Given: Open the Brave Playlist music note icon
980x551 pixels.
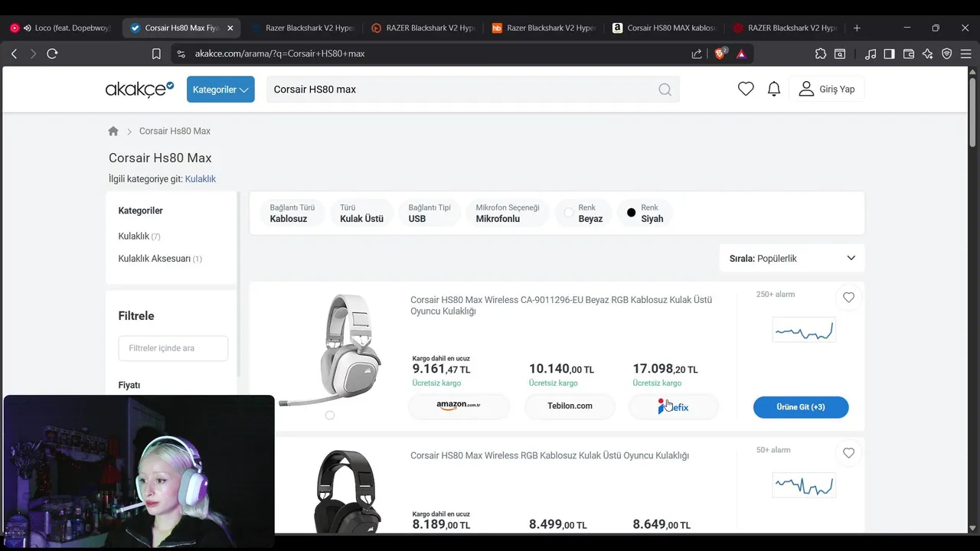Looking at the screenshot, I should pos(871,54).
